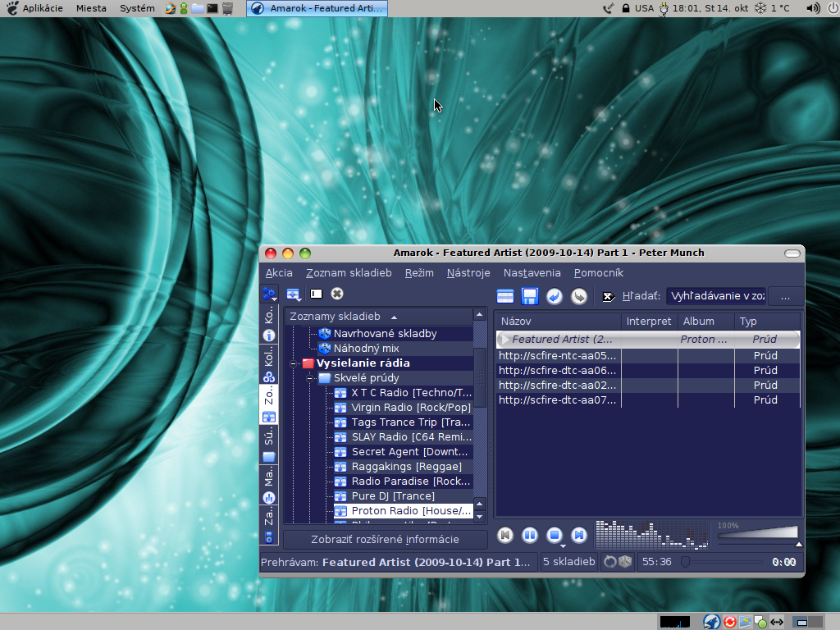Image resolution: width=840 pixels, height=630 pixels.
Task: Sort the Zoznamy skladieb column header
Action: [379, 317]
